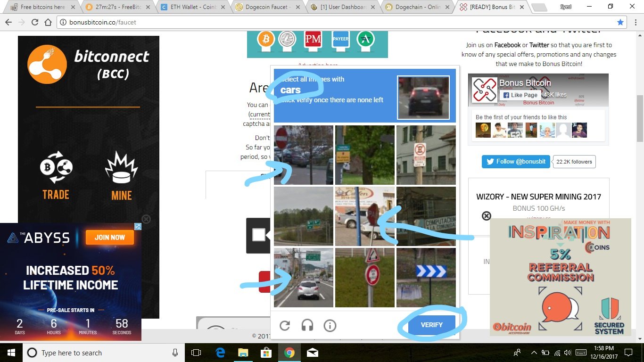Open a new browser tab
The height and width of the screenshot is (362, 644).
coord(539,8)
